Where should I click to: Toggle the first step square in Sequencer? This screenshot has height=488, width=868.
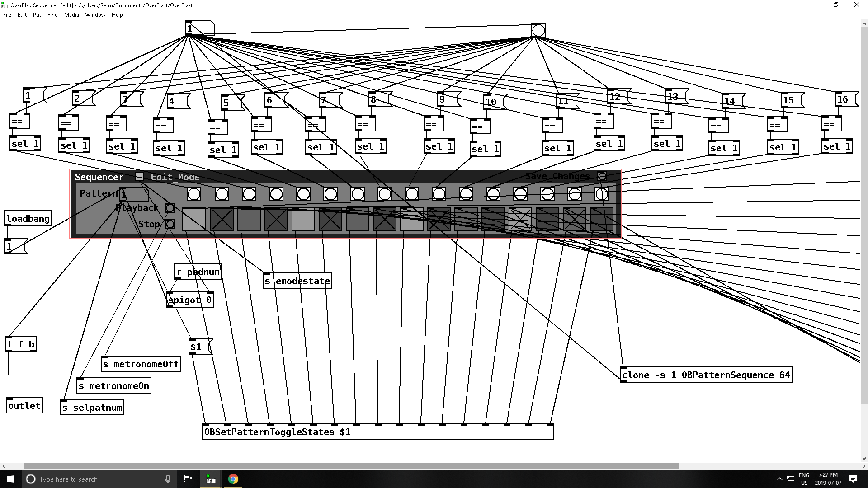[194, 219]
